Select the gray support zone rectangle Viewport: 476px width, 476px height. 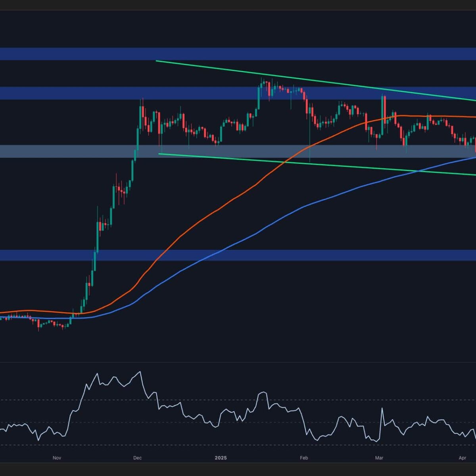point(238,151)
